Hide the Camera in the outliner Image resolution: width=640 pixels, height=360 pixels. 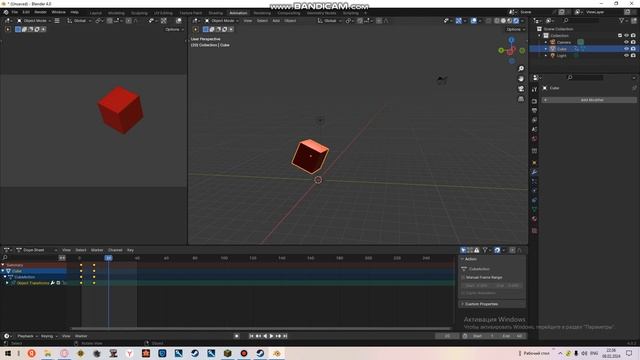tap(627, 42)
